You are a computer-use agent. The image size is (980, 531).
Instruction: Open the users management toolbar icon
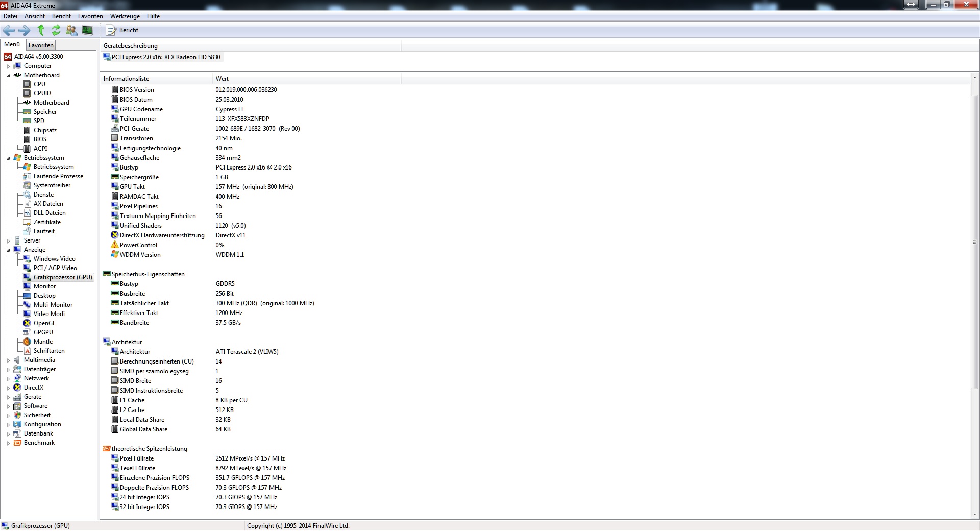pyautogui.click(x=72, y=30)
